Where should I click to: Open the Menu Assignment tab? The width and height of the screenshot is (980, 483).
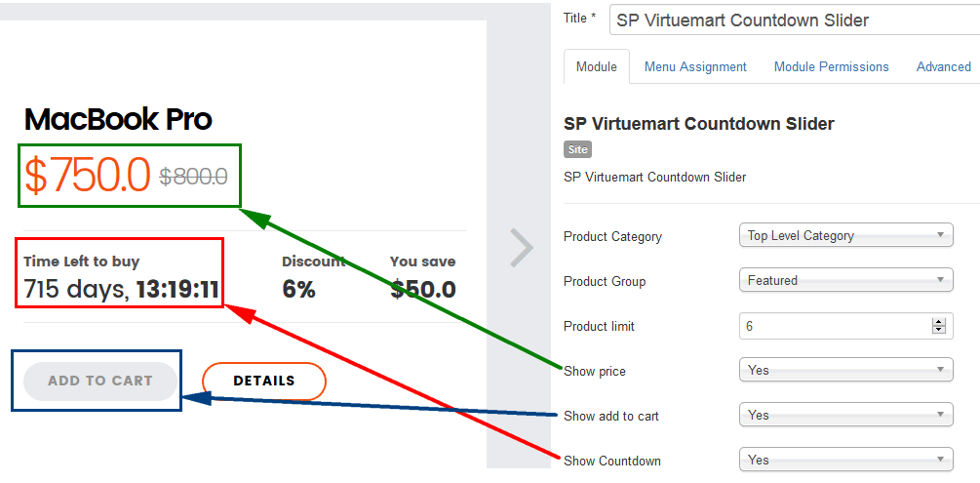(695, 67)
